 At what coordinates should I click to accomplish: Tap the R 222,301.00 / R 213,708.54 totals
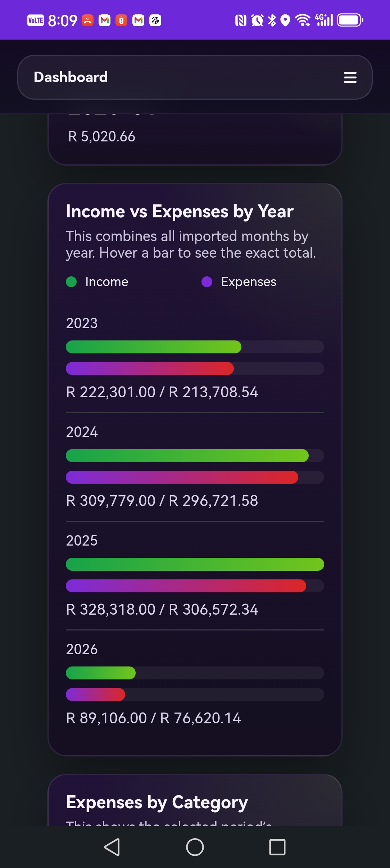162,392
